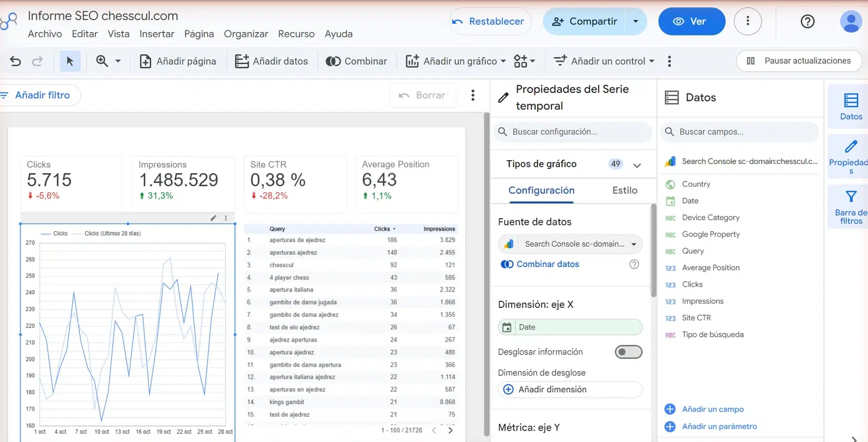868x442 pixels.
Task: Select the Date dimension chip
Action: coord(570,327)
